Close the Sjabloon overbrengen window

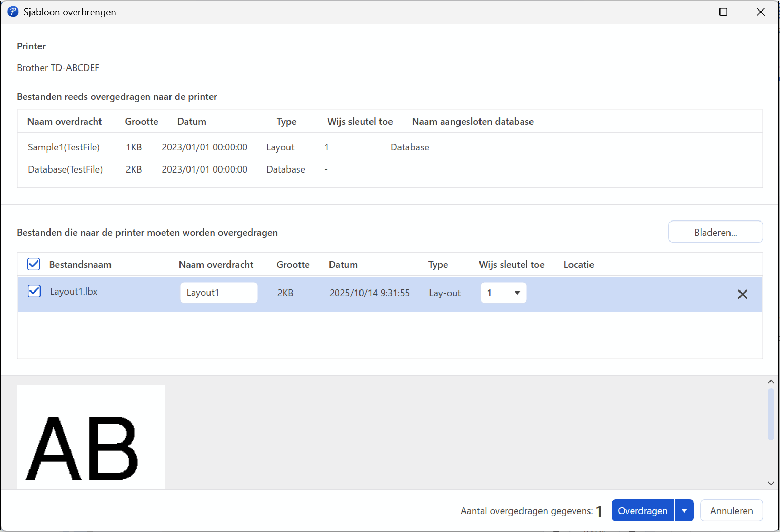761,12
